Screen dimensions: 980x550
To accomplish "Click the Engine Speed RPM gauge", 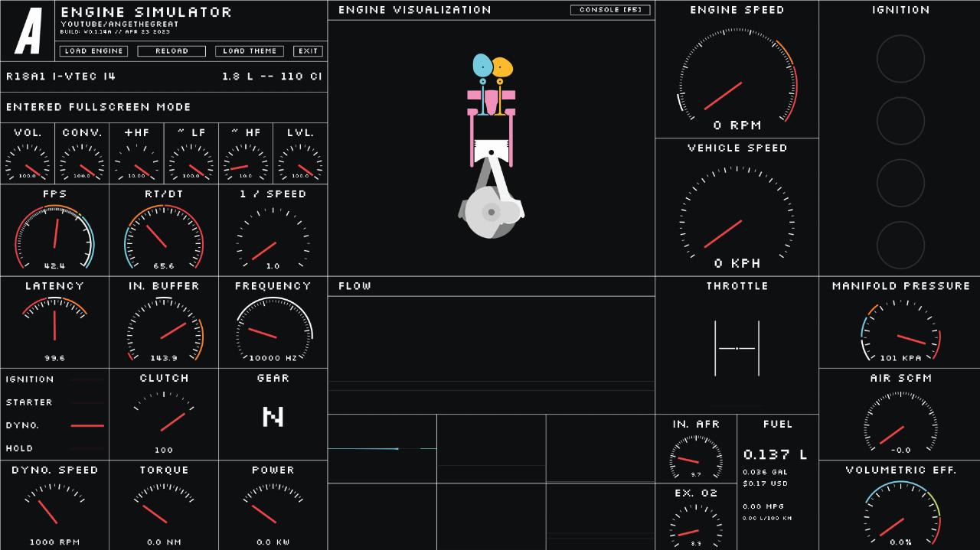I will [x=737, y=76].
